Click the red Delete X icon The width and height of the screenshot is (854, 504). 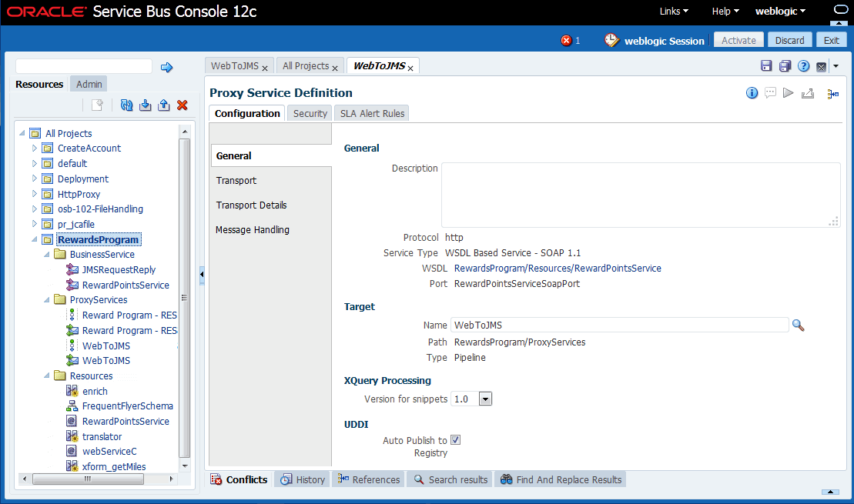coord(183,105)
